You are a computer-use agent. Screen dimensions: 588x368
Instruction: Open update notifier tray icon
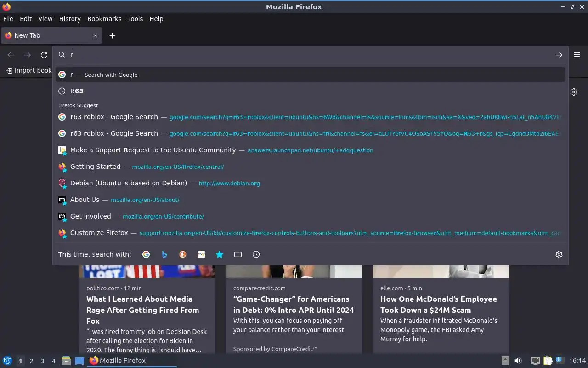pos(559,360)
